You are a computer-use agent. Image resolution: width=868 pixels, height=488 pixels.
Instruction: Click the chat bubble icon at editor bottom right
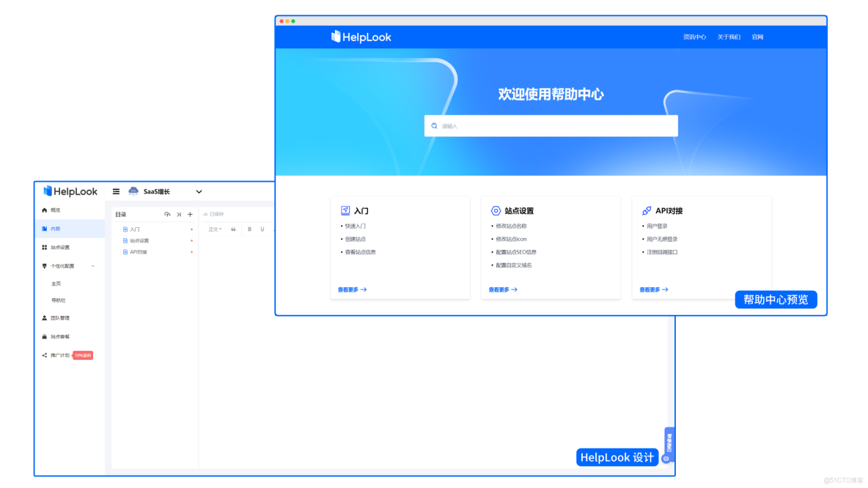coord(666,459)
